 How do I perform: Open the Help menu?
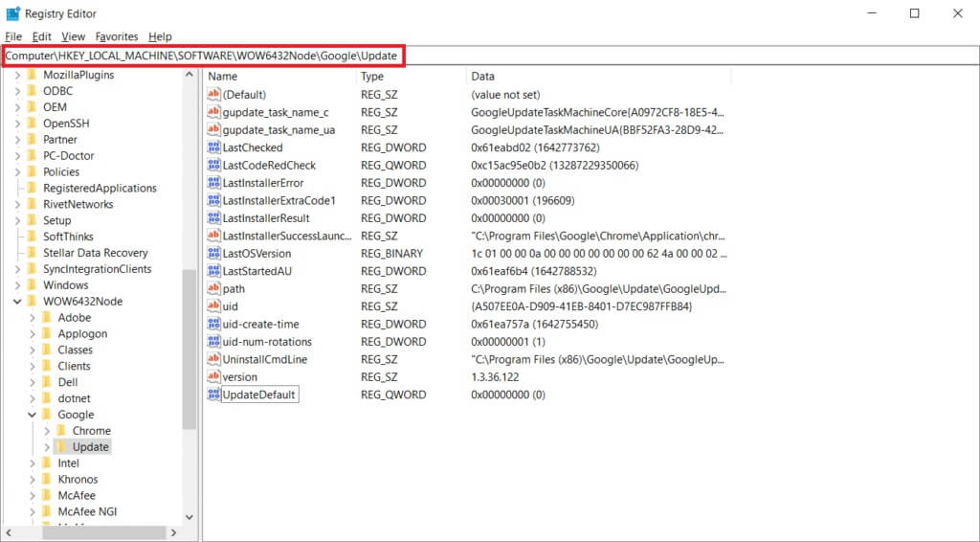click(160, 36)
